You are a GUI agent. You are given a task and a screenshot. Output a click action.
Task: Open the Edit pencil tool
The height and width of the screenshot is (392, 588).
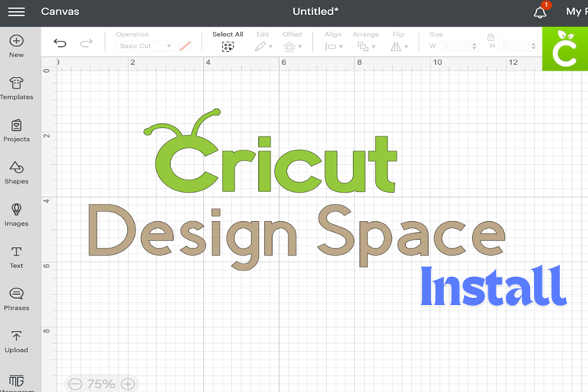(260, 46)
